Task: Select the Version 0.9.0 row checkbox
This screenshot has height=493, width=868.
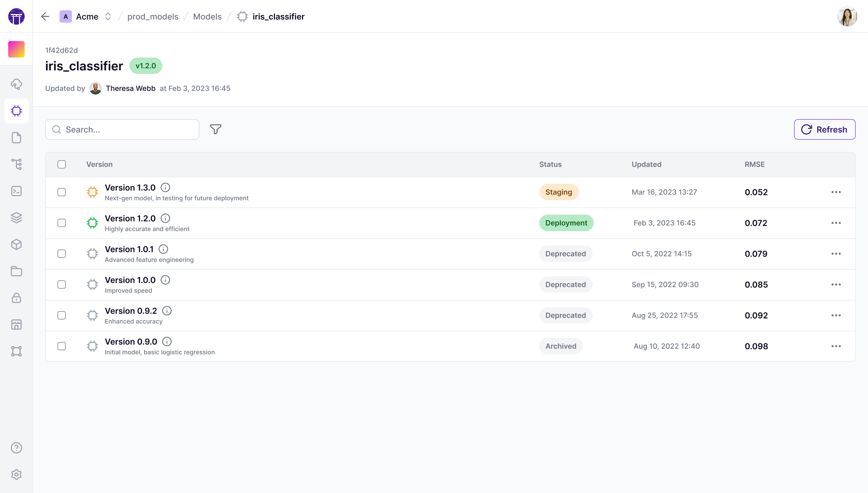Action: click(62, 346)
